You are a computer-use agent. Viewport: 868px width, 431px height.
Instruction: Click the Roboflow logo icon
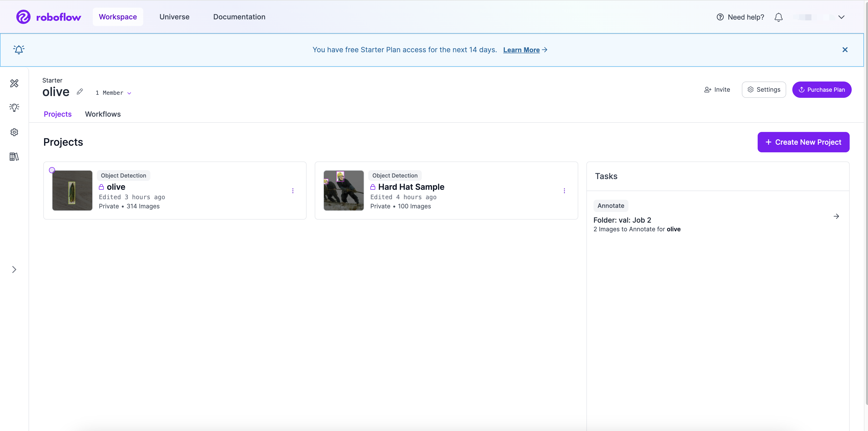(23, 17)
